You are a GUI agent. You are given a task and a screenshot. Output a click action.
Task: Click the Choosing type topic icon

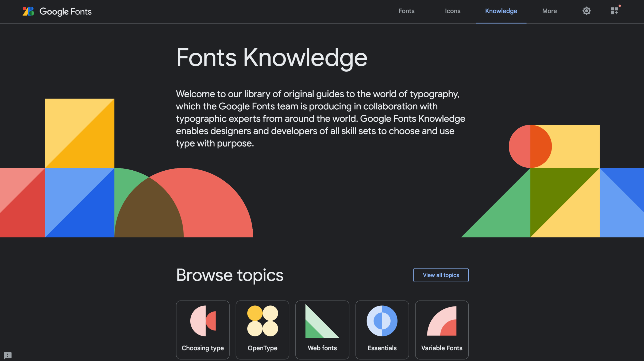(x=203, y=321)
